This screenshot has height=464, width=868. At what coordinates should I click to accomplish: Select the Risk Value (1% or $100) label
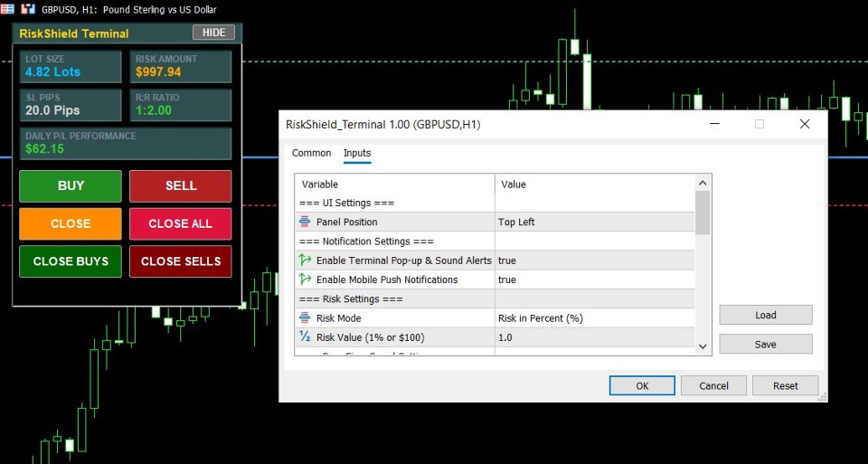[371, 337]
